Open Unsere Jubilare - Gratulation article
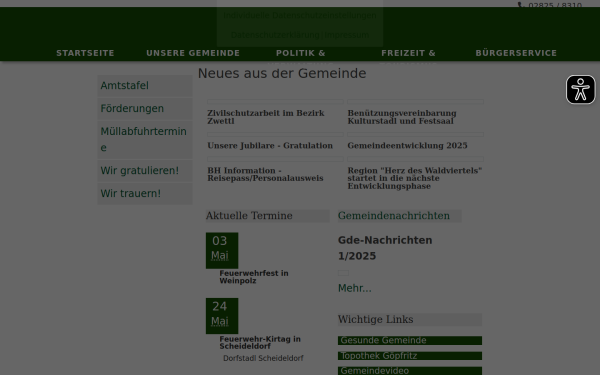Screen dimensions: 600x375 [x=270, y=146]
